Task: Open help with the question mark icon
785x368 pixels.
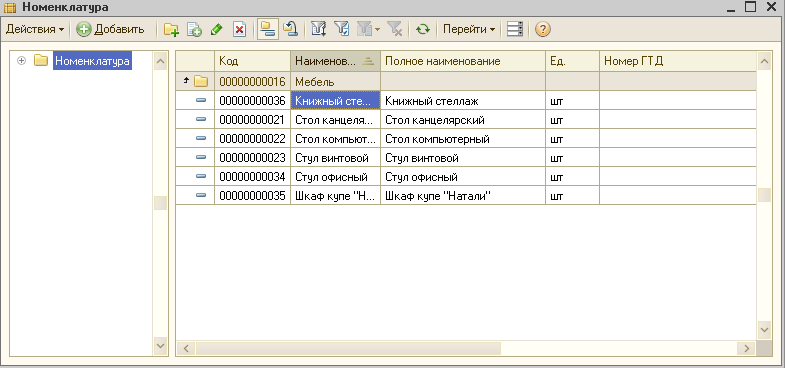Action: pyautogui.click(x=543, y=30)
